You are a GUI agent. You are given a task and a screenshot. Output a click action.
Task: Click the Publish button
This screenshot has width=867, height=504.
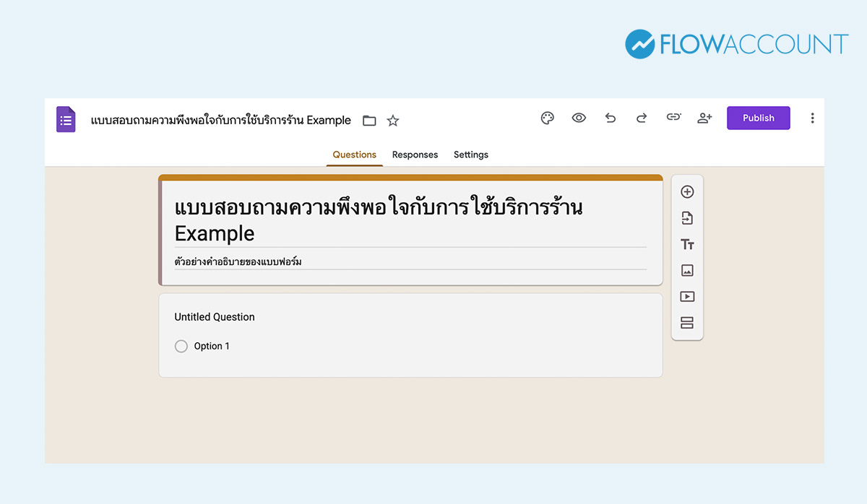(x=758, y=118)
